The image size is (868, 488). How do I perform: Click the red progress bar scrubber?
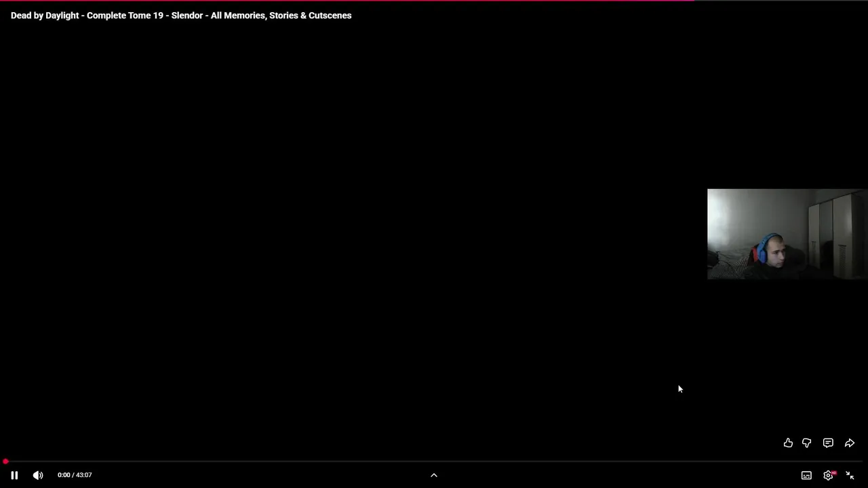[5, 462]
